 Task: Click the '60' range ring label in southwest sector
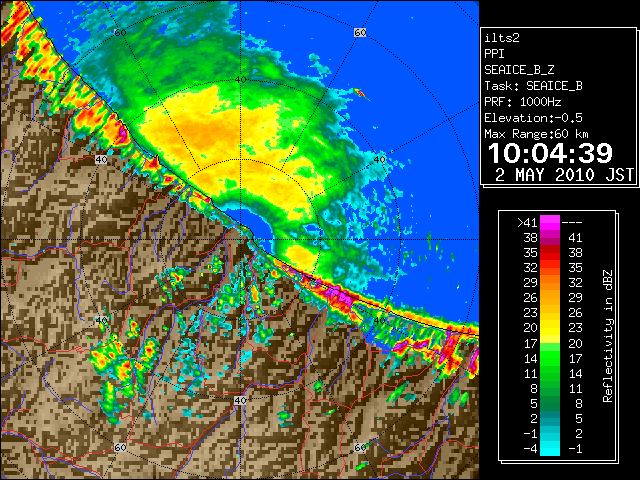[120, 447]
